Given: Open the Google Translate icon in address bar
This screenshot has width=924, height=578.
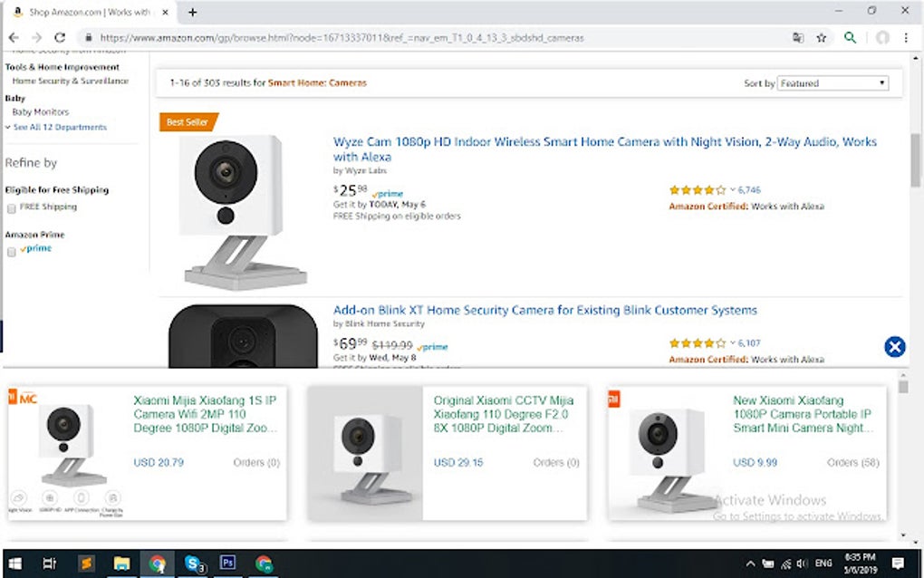Looking at the screenshot, I should [798, 37].
